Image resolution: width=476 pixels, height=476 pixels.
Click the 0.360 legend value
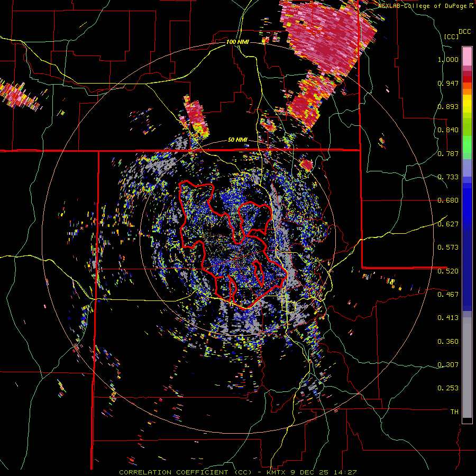(448, 342)
